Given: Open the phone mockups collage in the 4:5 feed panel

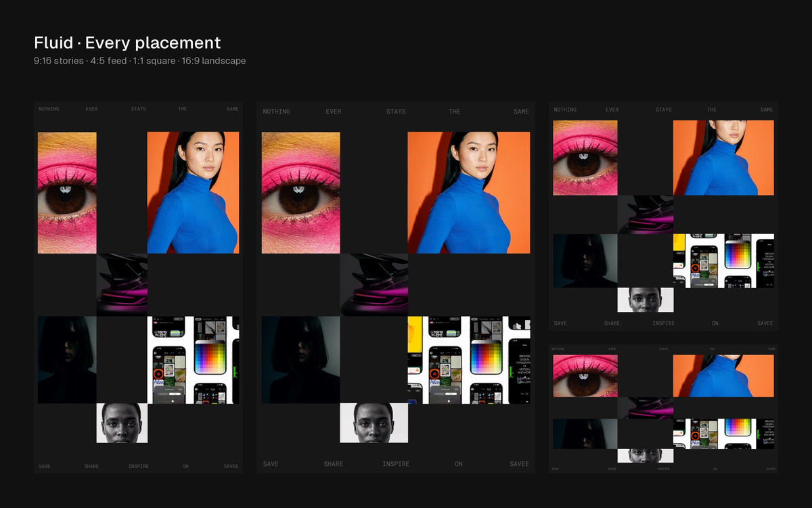Looking at the screenshot, I should click(469, 360).
